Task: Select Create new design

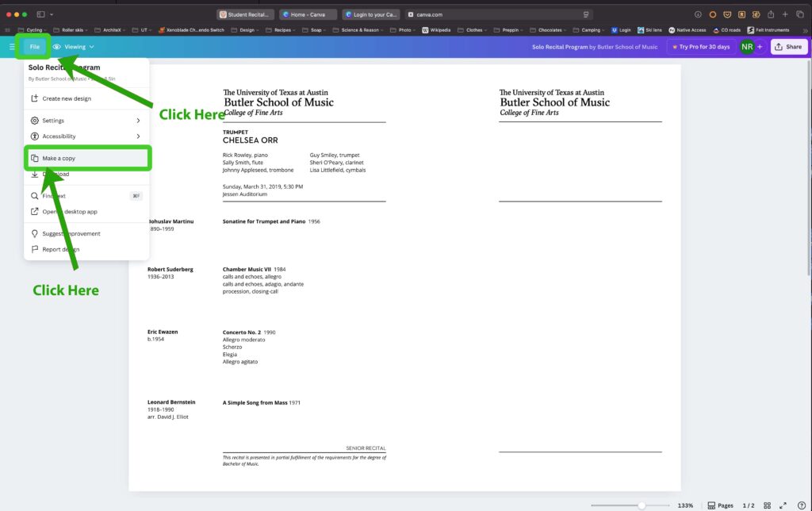Action: pyautogui.click(x=67, y=98)
